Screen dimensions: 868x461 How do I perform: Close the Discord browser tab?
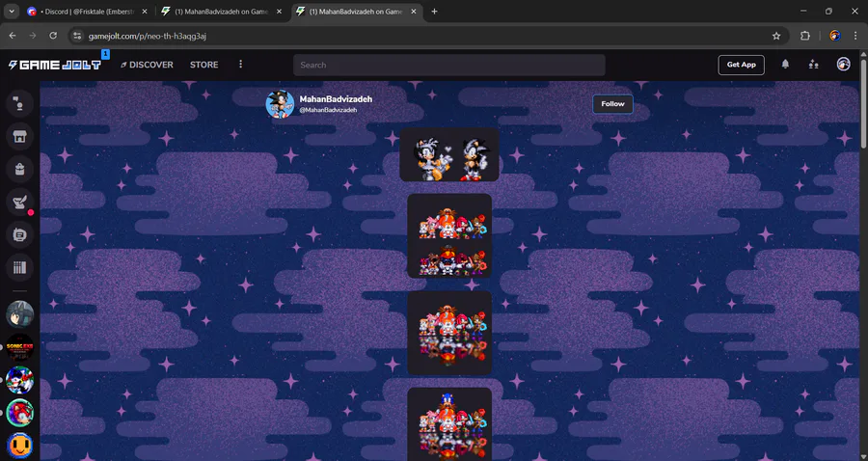click(x=145, y=12)
